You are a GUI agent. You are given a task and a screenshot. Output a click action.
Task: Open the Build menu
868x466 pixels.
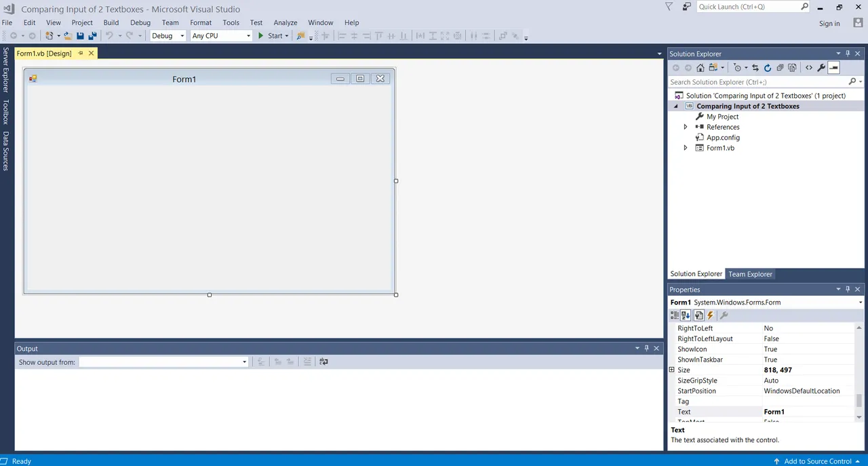[x=111, y=22]
